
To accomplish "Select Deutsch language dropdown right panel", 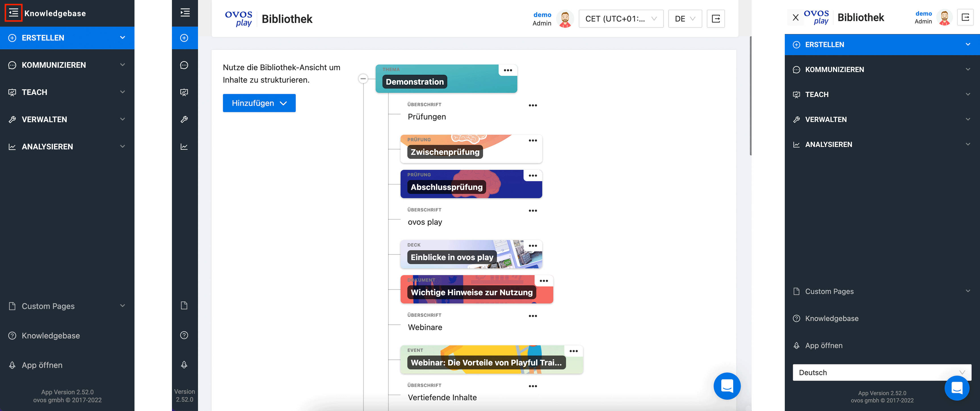I will pyautogui.click(x=874, y=372).
